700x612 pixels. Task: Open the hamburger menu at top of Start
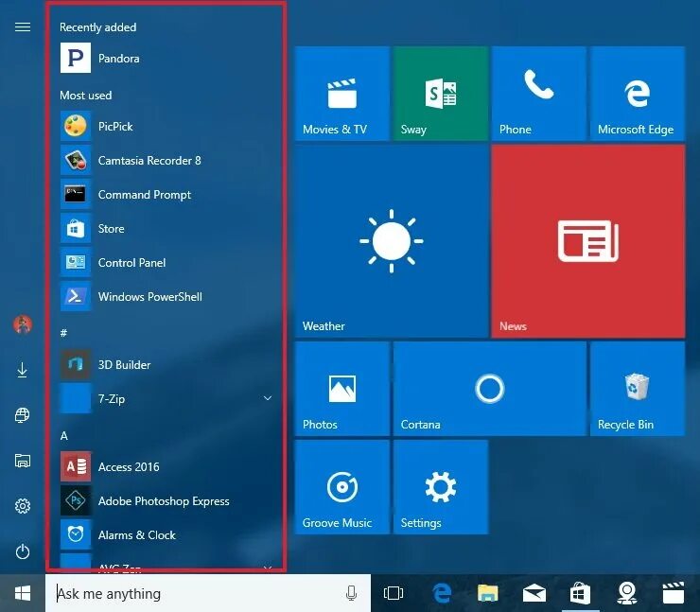pyautogui.click(x=23, y=27)
